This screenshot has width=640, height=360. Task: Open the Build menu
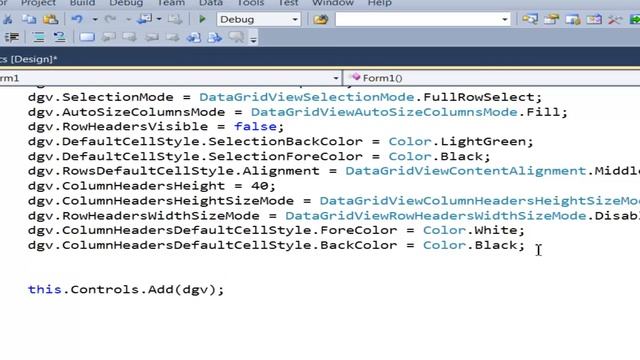pyautogui.click(x=82, y=3)
